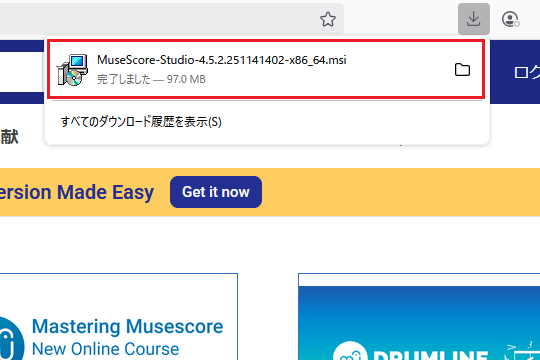Image resolution: width=540 pixels, height=360 pixels.
Task: Open the MuseScore msi installer icon
Action: [x=72, y=70]
